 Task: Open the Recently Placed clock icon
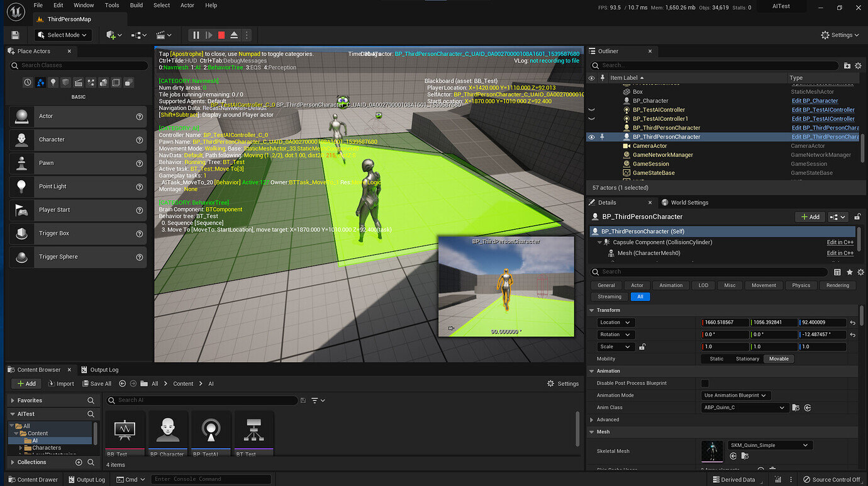[x=28, y=82]
